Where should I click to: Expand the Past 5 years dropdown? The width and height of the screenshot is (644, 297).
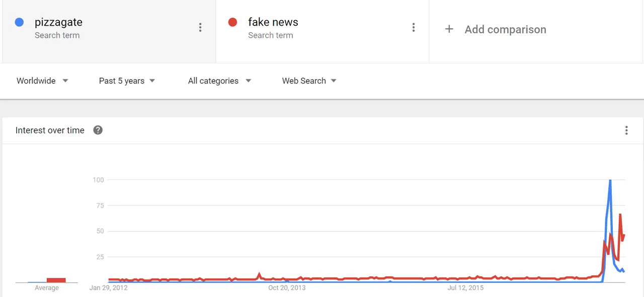tap(127, 81)
